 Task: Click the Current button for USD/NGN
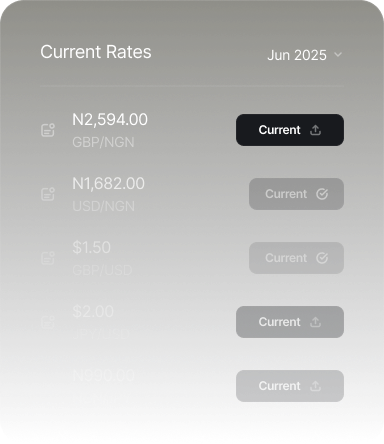(x=296, y=194)
